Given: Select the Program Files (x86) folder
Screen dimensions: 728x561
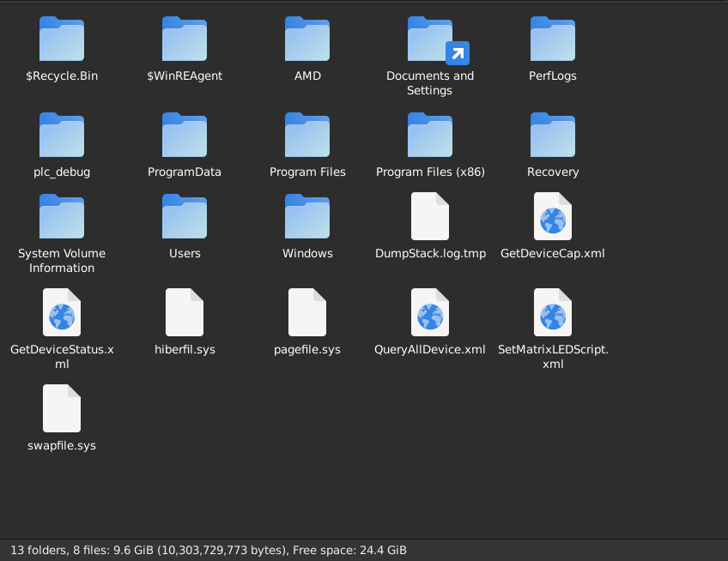Looking at the screenshot, I should [x=430, y=136].
